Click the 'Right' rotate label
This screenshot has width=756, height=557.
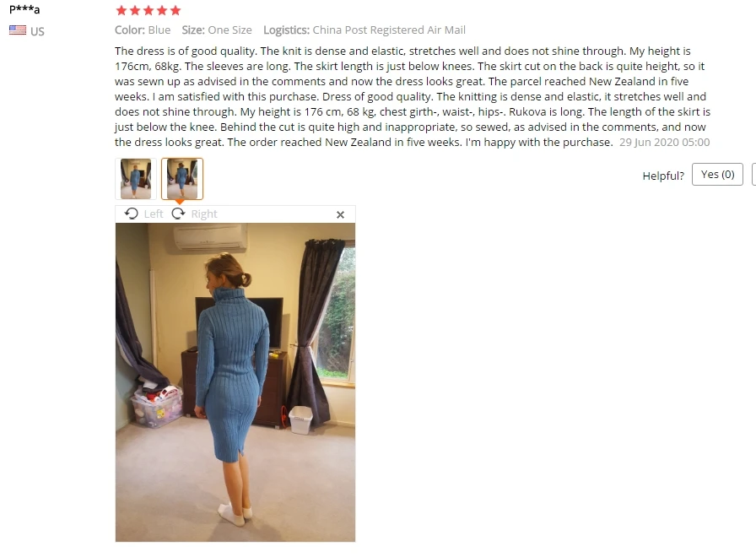point(204,214)
